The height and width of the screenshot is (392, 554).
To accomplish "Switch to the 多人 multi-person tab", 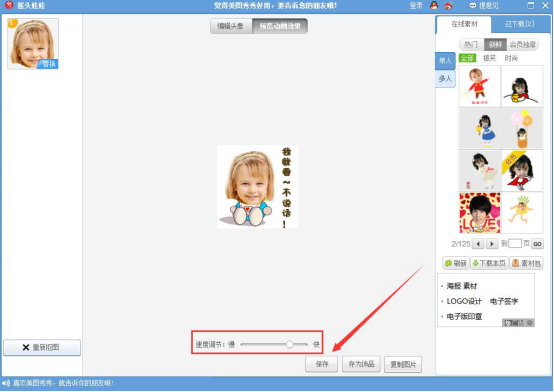I will coord(445,78).
